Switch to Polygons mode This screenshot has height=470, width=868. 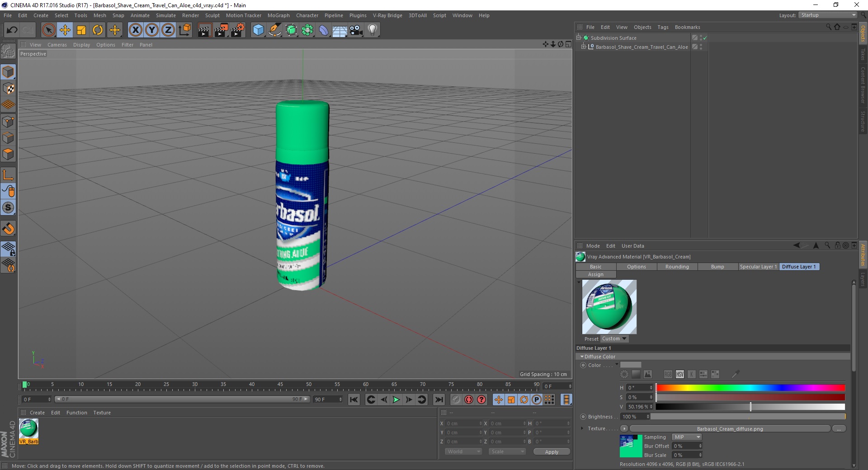[x=8, y=154]
